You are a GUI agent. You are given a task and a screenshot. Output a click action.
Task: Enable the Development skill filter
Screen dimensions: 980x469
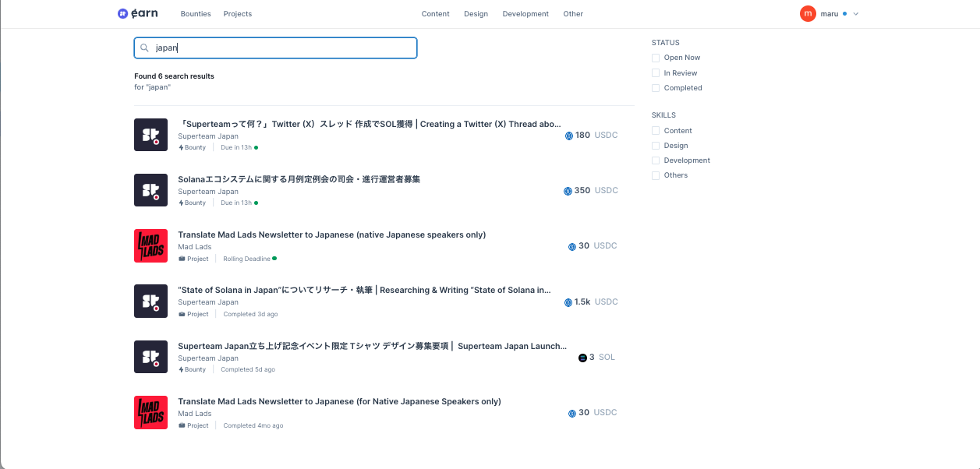pos(656,160)
